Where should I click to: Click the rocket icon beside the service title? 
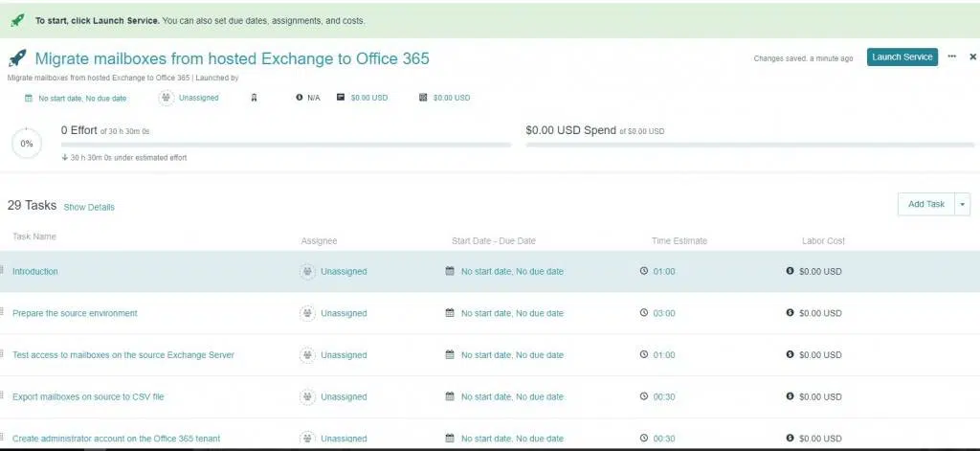(x=17, y=59)
